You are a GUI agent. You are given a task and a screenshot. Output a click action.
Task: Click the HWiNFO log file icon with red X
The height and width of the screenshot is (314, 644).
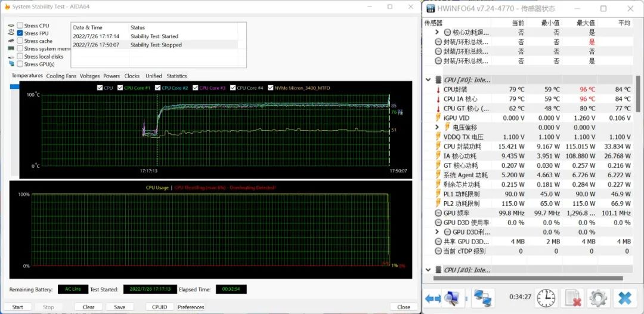572,297
